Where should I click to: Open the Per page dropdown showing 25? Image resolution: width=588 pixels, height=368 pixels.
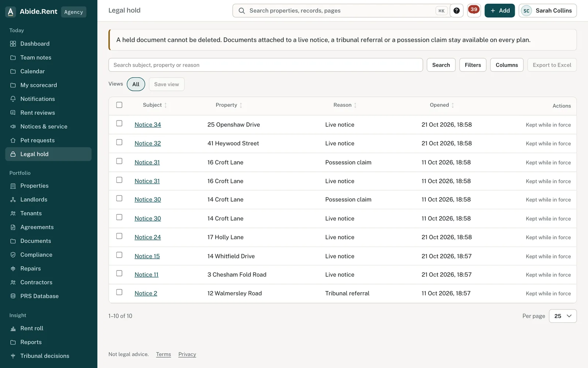563,316
